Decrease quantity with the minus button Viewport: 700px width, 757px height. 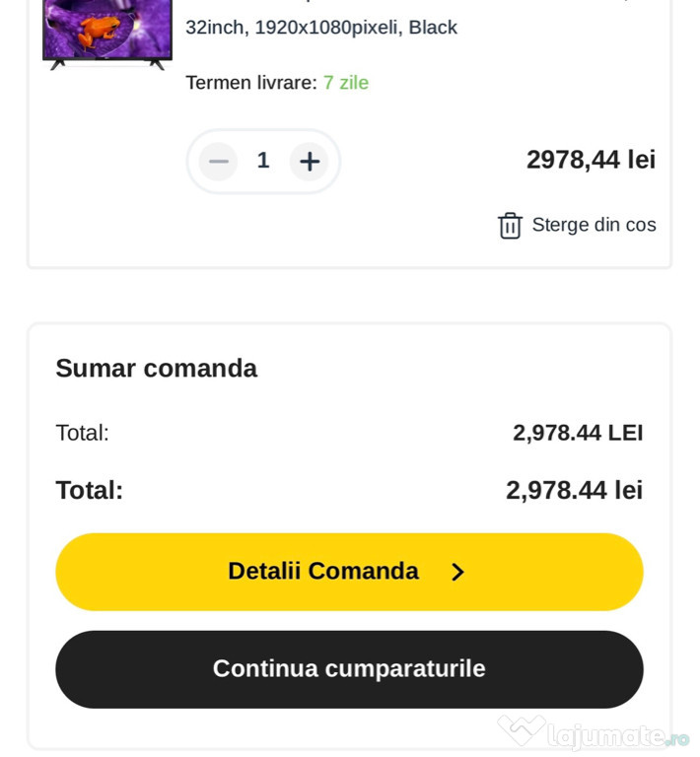[218, 162]
